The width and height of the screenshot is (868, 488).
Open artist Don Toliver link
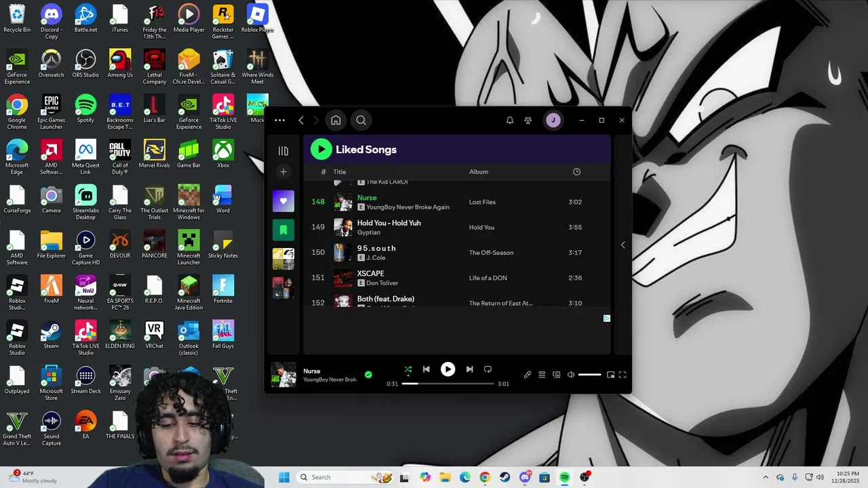pos(382,283)
